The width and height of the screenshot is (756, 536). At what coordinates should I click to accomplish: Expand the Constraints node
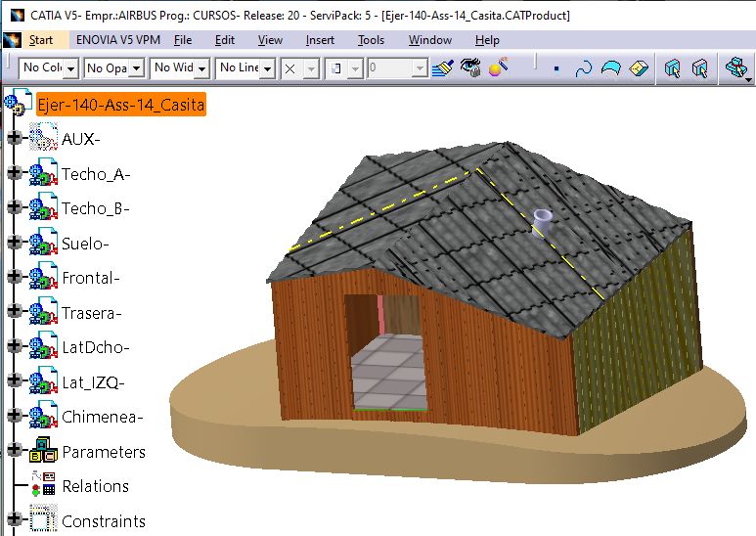click(x=14, y=520)
